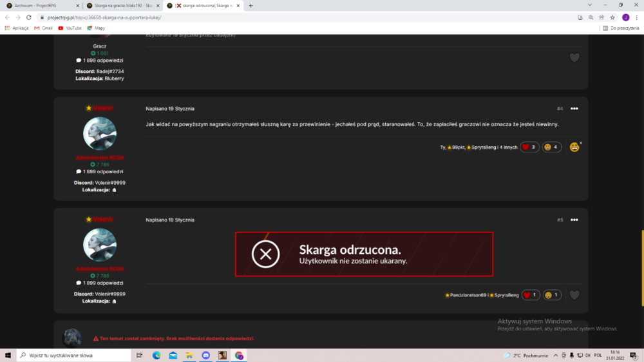Bookmark this page with the star icon
This screenshot has width=644, height=362.
coord(612,17)
